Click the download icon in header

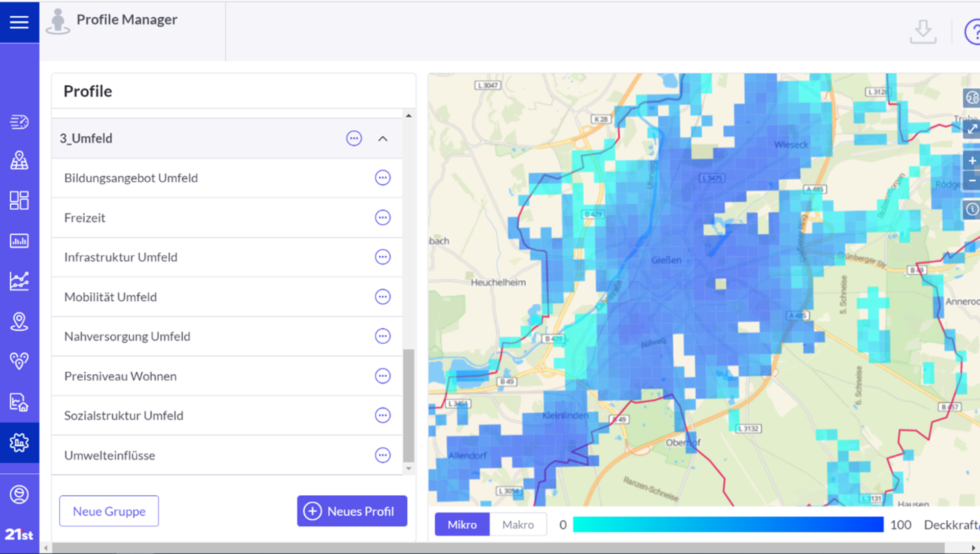click(922, 32)
